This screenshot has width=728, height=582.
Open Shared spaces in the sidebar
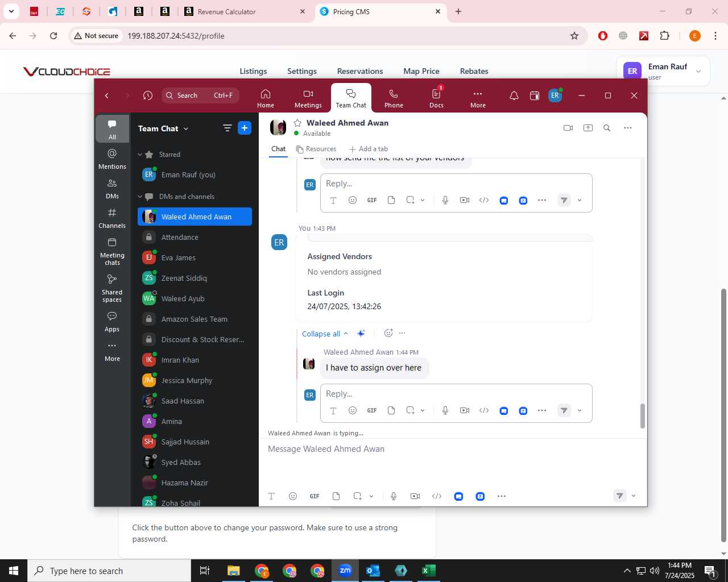(112, 288)
